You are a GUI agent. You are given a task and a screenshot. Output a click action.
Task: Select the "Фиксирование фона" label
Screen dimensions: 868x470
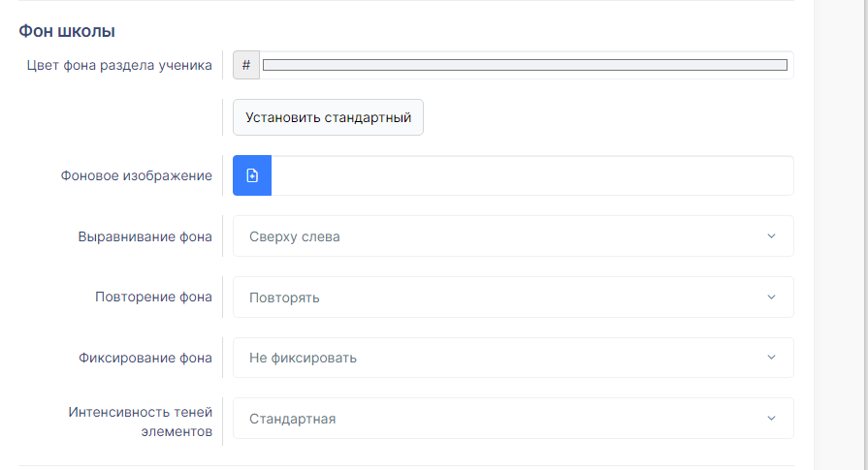[145, 358]
